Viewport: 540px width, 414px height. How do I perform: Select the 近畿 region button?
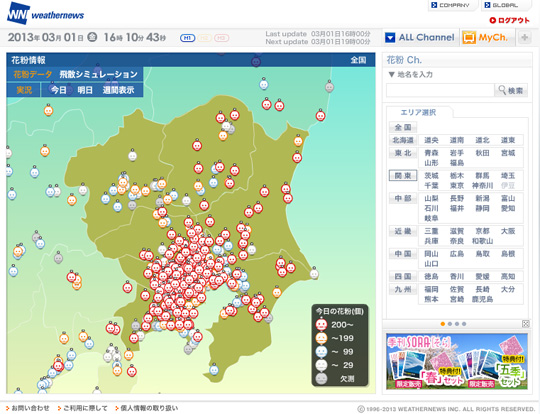pos(403,231)
